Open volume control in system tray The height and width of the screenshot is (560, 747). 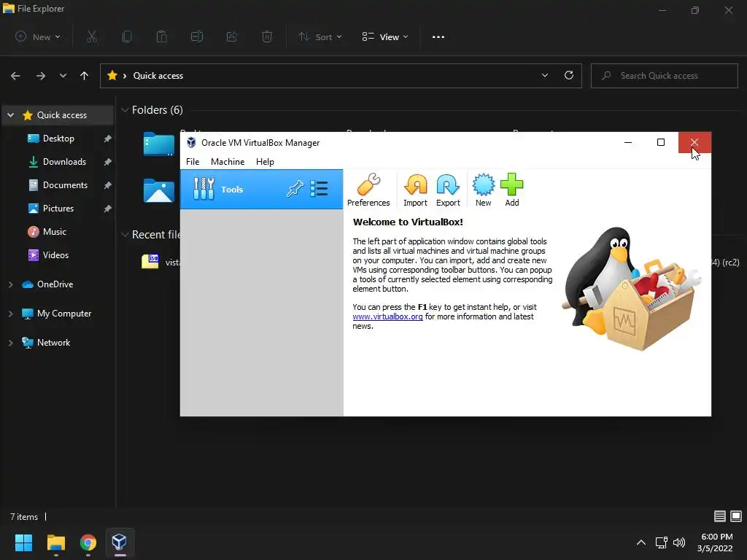[x=679, y=542]
